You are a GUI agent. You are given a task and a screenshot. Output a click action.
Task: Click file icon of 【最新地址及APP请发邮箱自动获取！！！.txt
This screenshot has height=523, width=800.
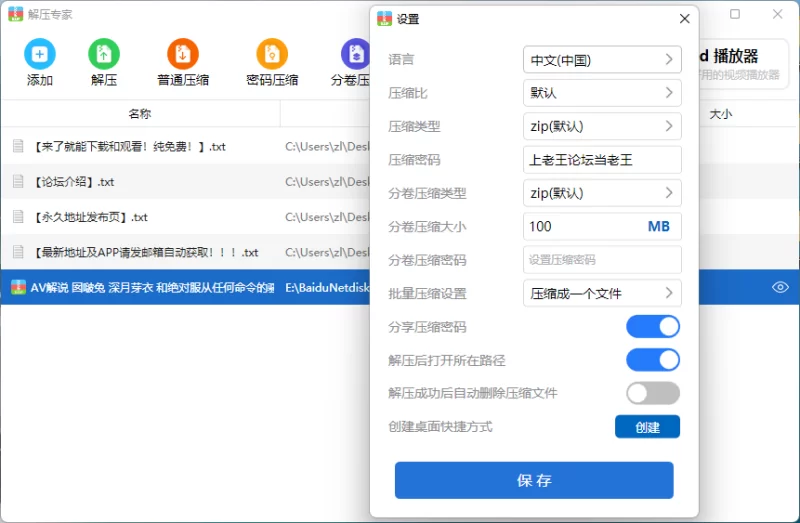pyautogui.click(x=18, y=252)
